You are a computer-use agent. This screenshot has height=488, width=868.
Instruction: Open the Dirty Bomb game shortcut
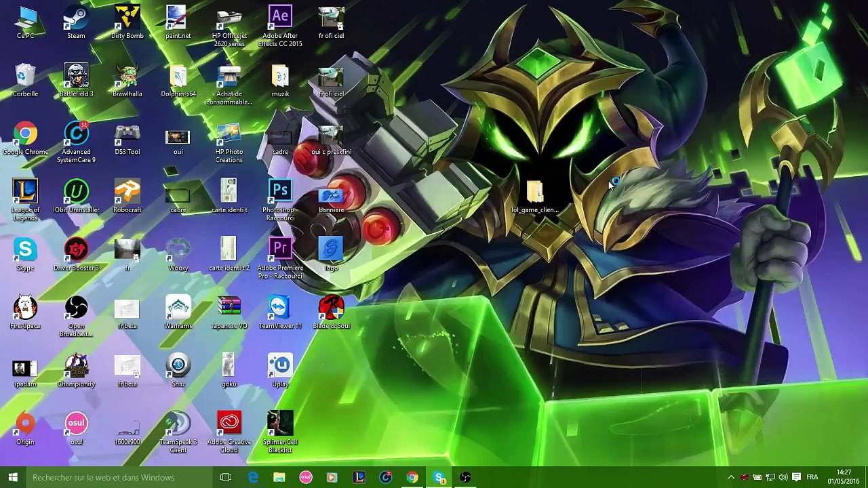[127, 22]
